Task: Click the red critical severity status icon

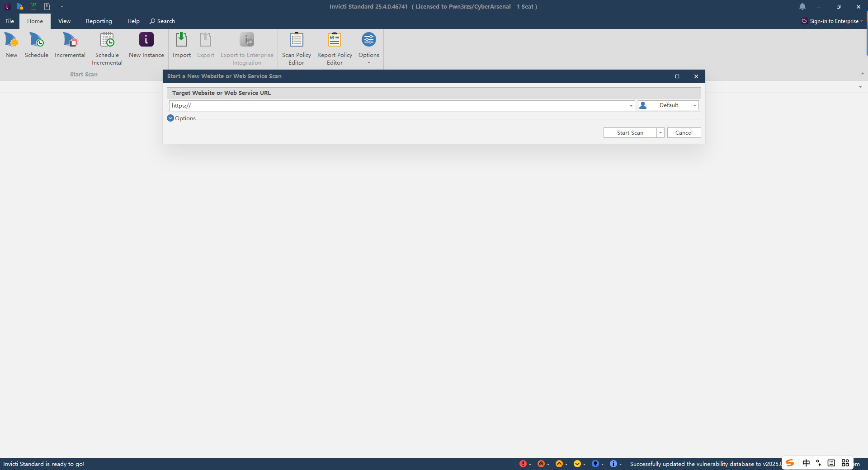Action: [523, 464]
